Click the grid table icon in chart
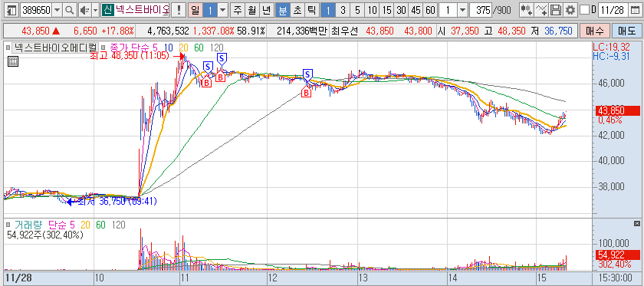 (x=13, y=61)
